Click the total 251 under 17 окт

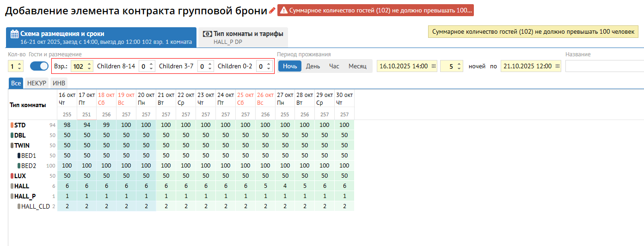coord(86,114)
